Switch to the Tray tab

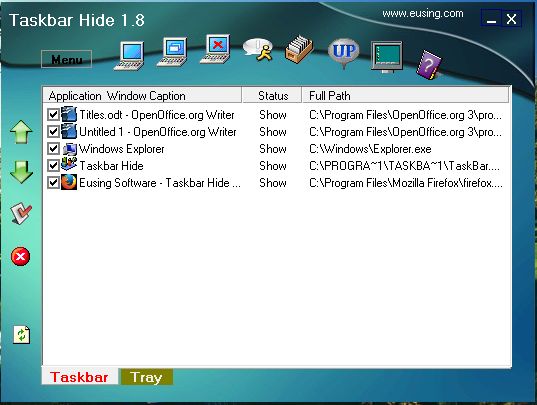point(146,377)
